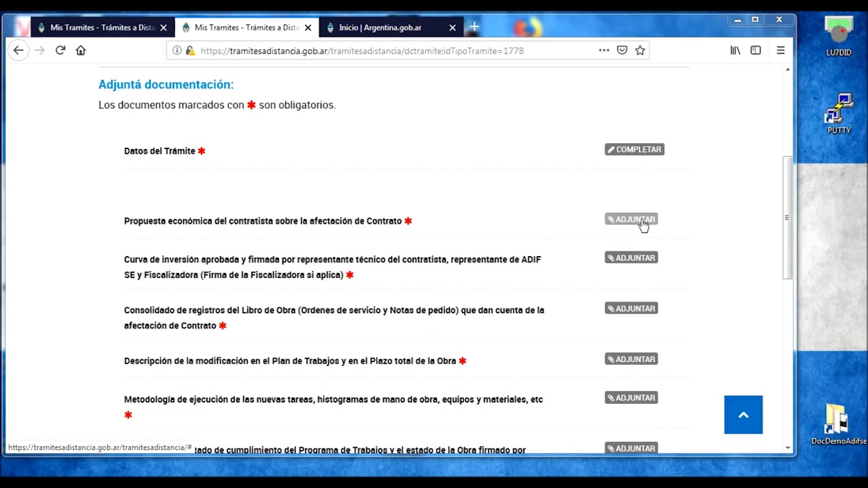868x488 pixels.
Task: Click COMPLETAR for Datos del Trámite
Action: coord(635,149)
